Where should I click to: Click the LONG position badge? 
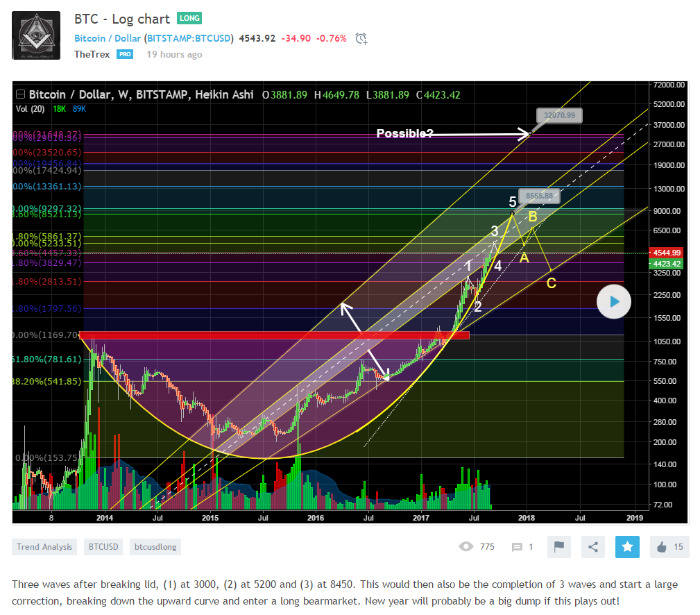[189, 18]
